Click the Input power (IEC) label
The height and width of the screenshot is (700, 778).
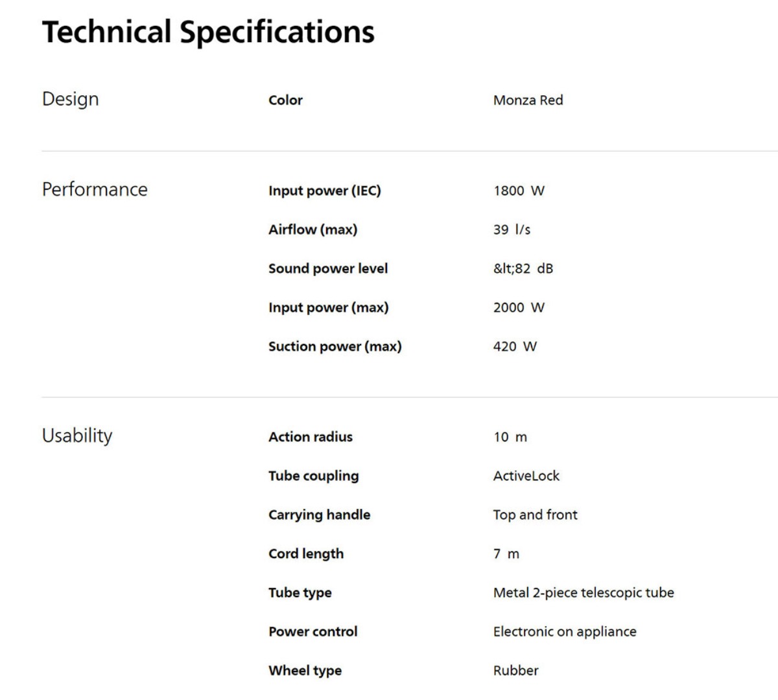tap(325, 191)
